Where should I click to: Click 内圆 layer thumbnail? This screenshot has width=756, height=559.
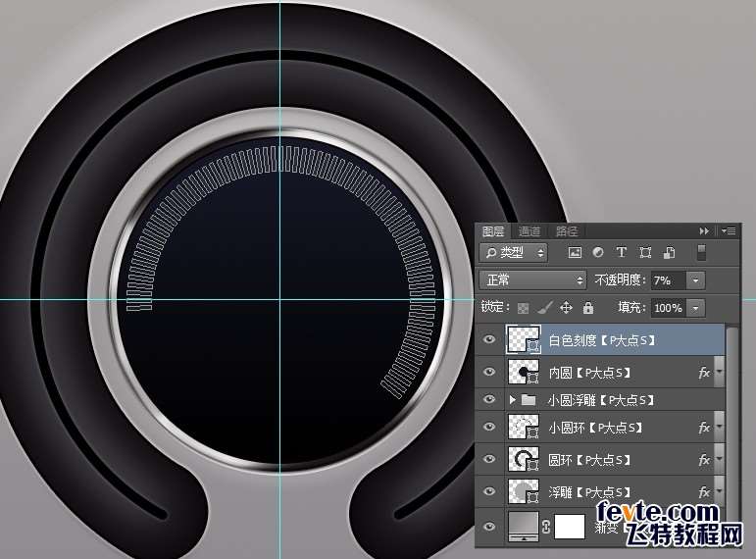click(524, 372)
